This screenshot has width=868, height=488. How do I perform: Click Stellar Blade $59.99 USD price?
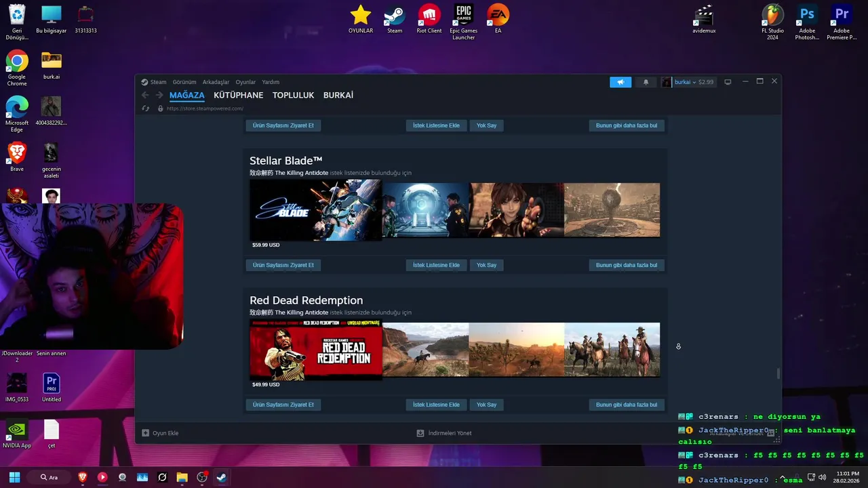(266, 245)
